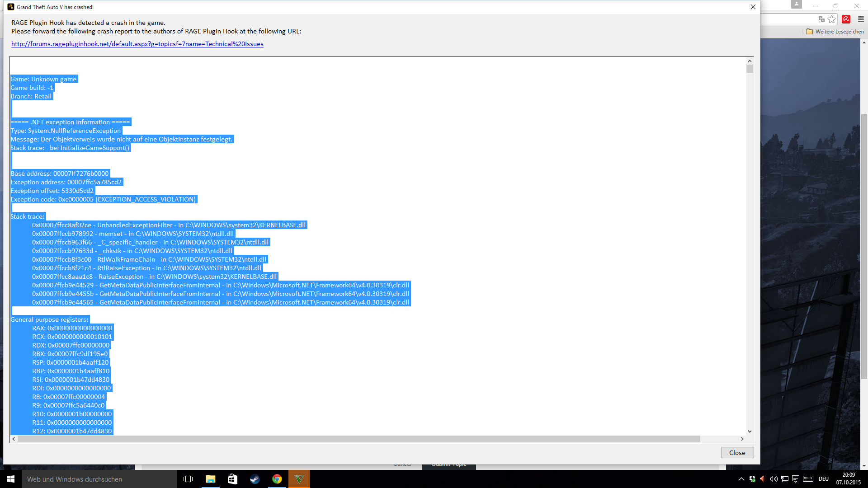Click the Chrome user profile icon
The image size is (868, 488).
(796, 4)
